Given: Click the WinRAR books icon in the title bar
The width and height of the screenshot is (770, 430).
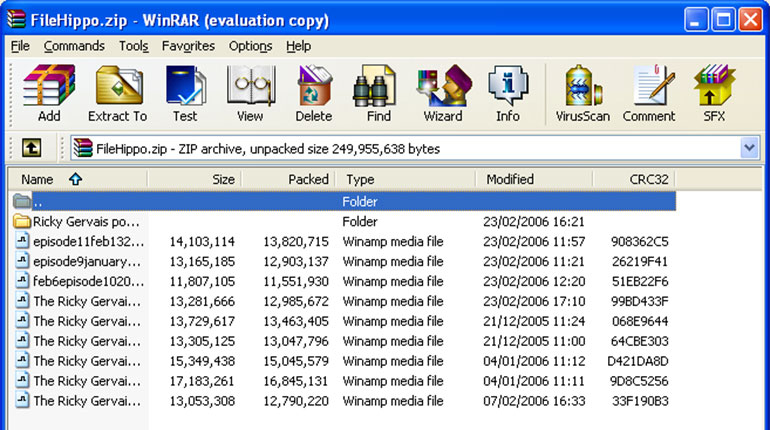Looking at the screenshot, I should click(17, 20).
